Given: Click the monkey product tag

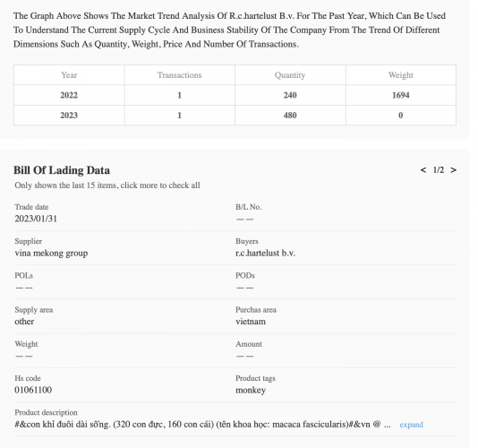Looking at the screenshot, I should [x=251, y=391].
